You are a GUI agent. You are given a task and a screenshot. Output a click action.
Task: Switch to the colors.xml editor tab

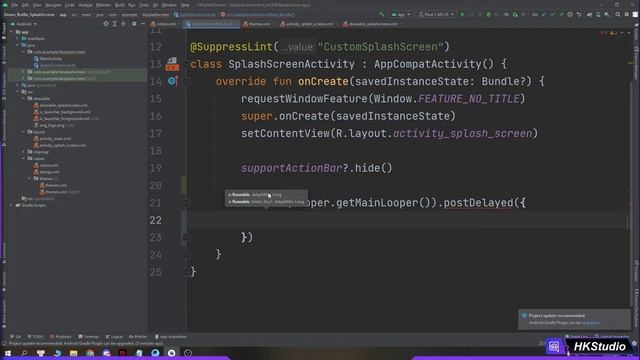click(163, 24)
